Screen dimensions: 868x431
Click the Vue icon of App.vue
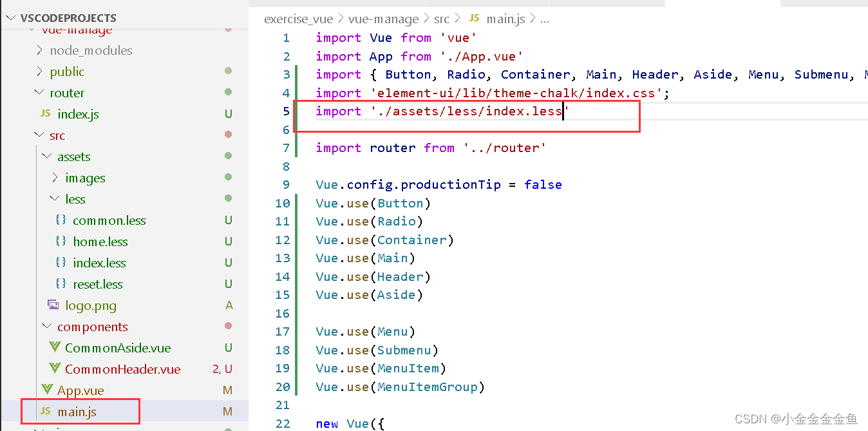(x=47, y=390)
